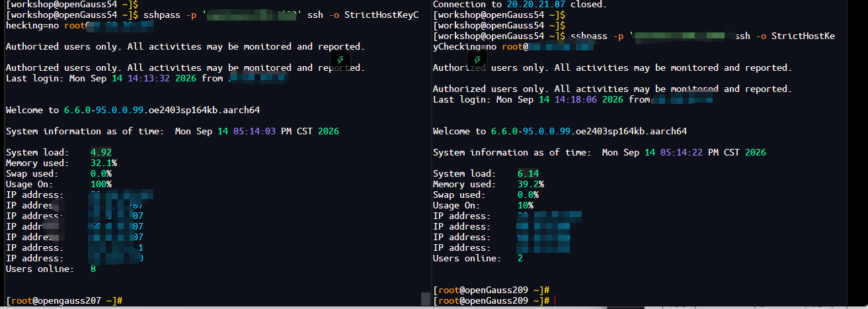The width and height of the screenshot is (868, 309).
Task: Click 'Users online: 8' in left pane
Action: tap(50, 269)
